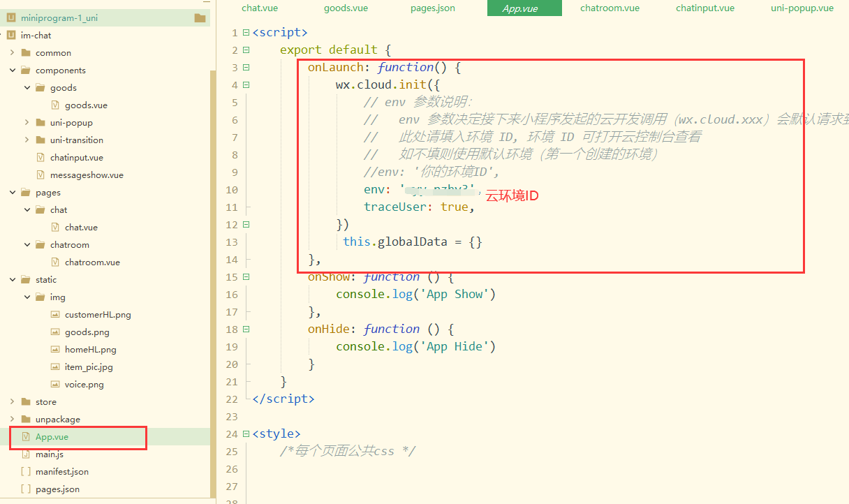Switch to the goods.vue editor tab

346,8
